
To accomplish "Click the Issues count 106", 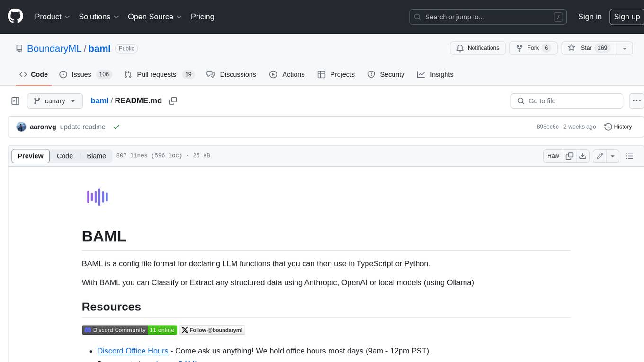I will coord(104,74).
